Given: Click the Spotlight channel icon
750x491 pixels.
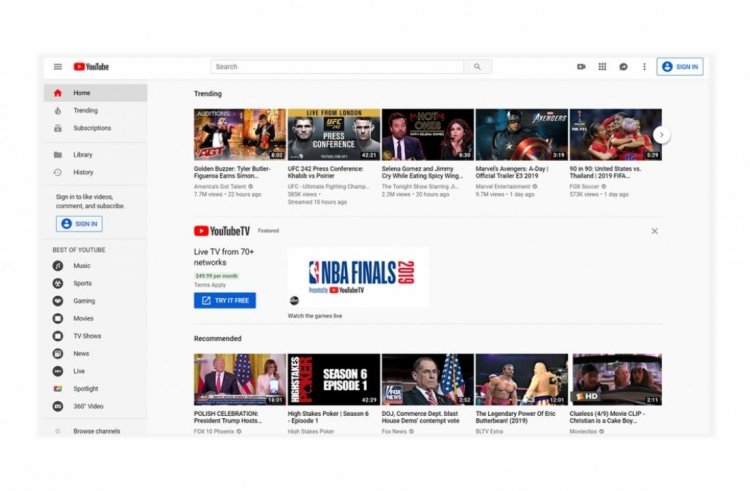Looking at the screenshot, I should (x=58, y=389).
